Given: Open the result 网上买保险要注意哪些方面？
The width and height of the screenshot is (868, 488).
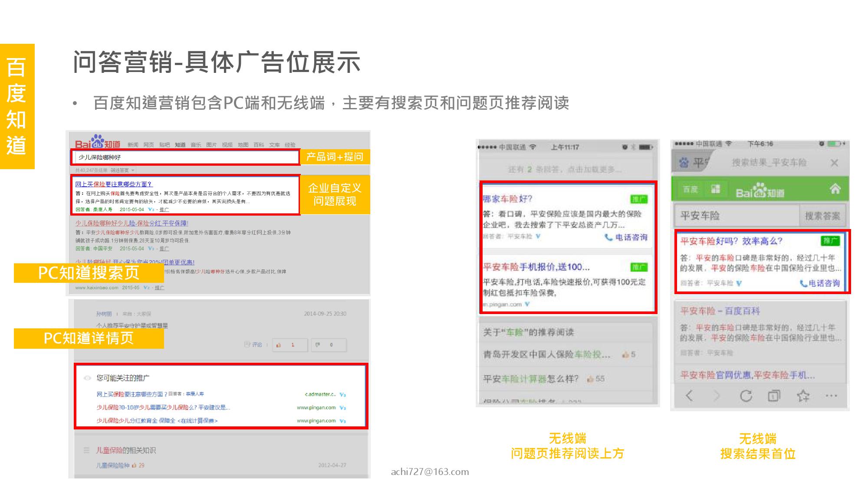Looking at the screenshot, I should pyautogui.click(x=114, y=184).
